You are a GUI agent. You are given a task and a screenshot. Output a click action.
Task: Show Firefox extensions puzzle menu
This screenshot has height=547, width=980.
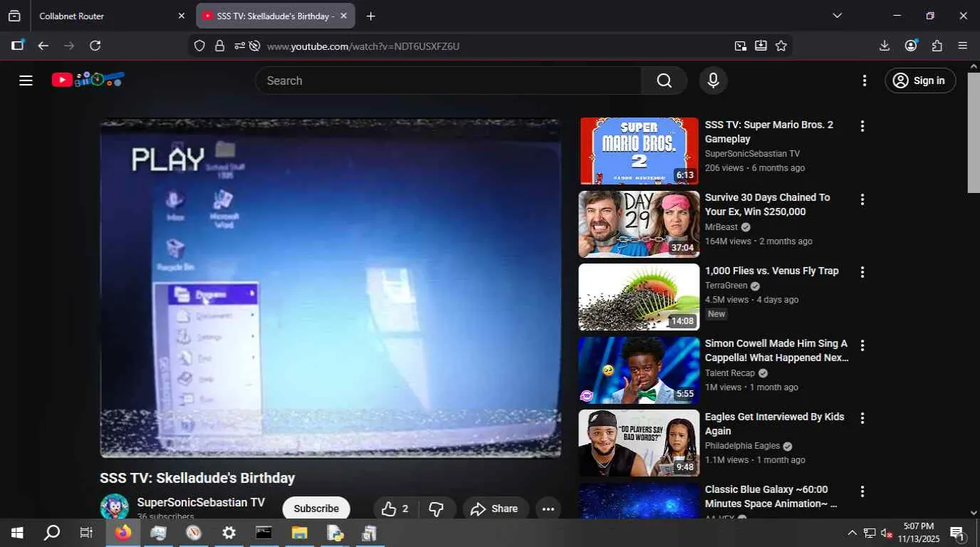click(937, 46)
